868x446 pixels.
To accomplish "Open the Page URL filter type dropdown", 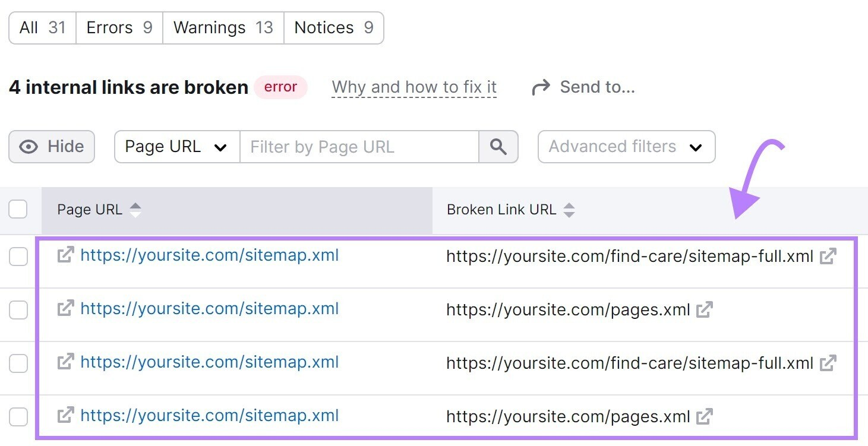I will point(176,147).
